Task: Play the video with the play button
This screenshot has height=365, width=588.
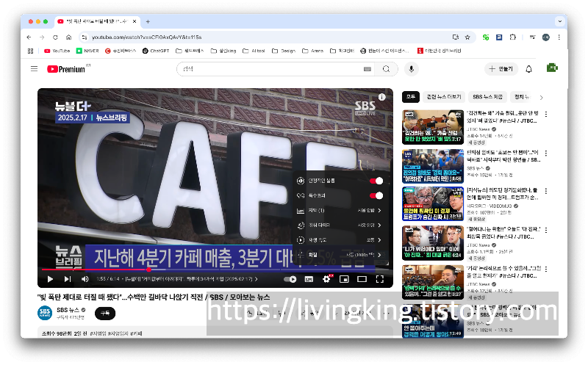Action: (x=50, y=279)
